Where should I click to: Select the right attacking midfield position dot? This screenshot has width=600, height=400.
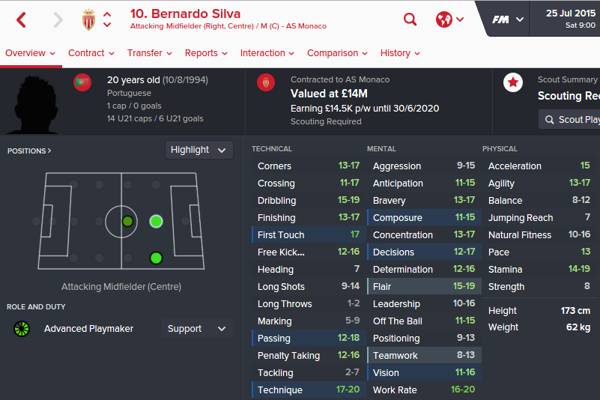[x=156, y=259]
